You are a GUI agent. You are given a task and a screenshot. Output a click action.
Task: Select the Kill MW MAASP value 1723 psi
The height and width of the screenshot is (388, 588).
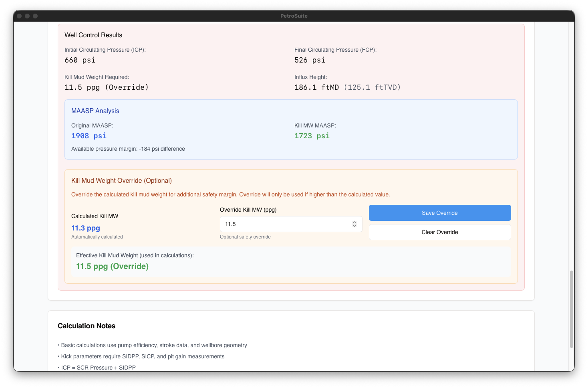[312, 136]
